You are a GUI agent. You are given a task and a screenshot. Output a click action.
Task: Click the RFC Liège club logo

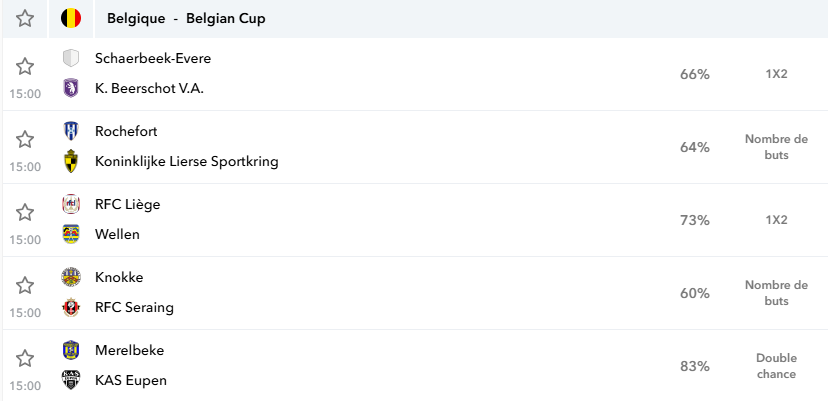coord(71,204)
